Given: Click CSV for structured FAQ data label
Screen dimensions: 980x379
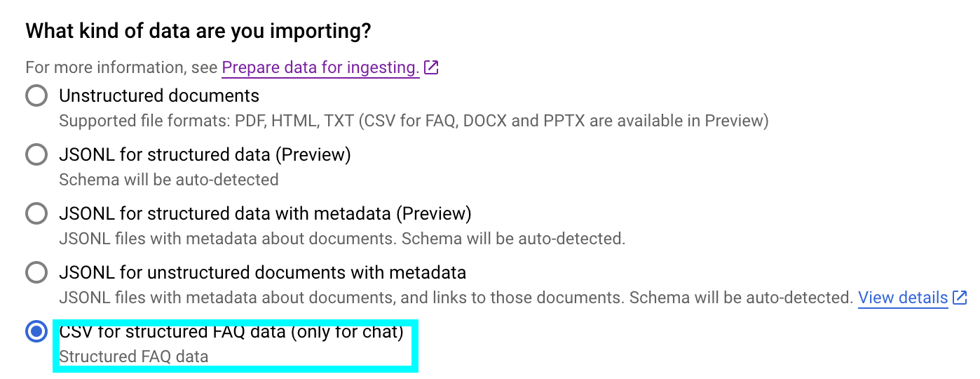Looking at the screenshot, I should 231,332.
